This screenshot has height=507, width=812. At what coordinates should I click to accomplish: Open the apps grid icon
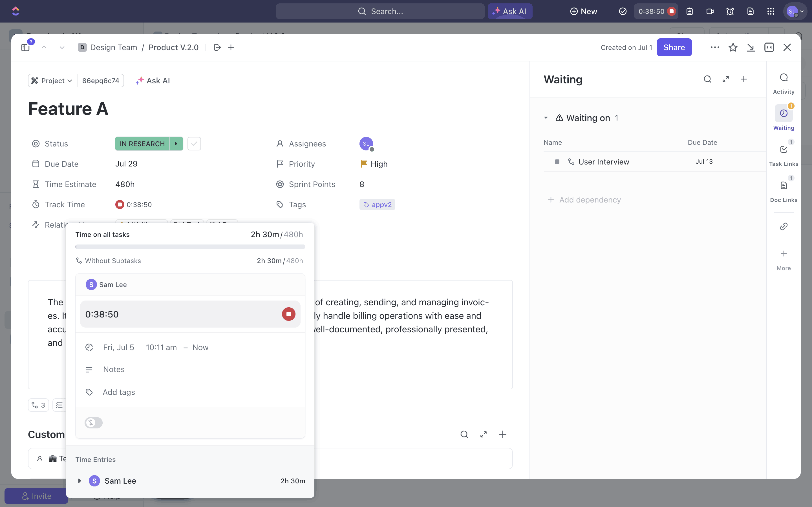tap(771, 11)
